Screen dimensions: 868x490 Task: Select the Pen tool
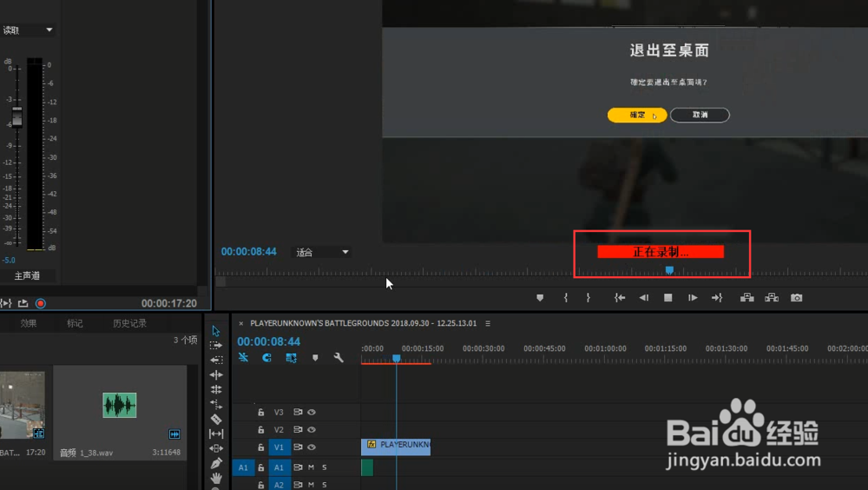[216, 463]
